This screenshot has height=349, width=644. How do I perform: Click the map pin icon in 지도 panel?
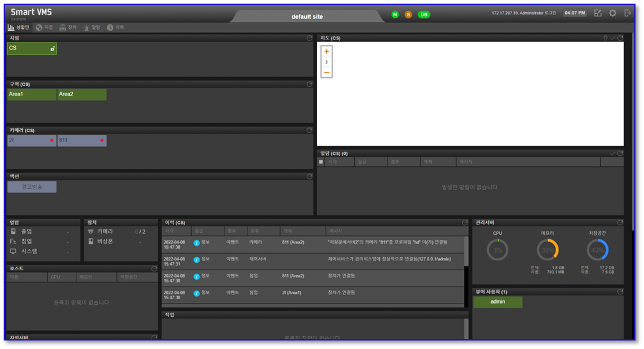[x=605, y=38]
